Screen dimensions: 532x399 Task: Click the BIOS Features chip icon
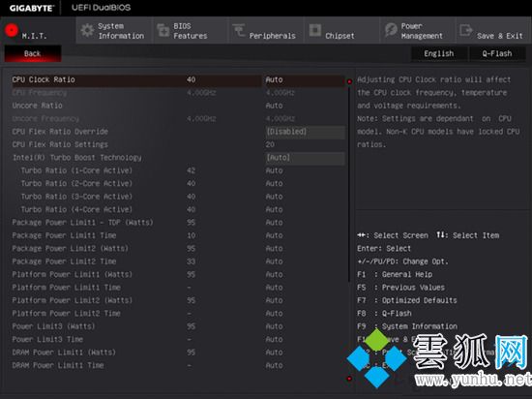(163, 31)
